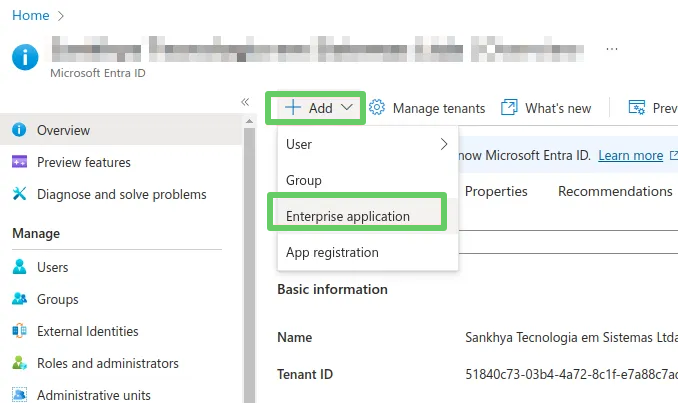Click the Groups sidebar icon

pyautogui.click(x=19, y=299)
